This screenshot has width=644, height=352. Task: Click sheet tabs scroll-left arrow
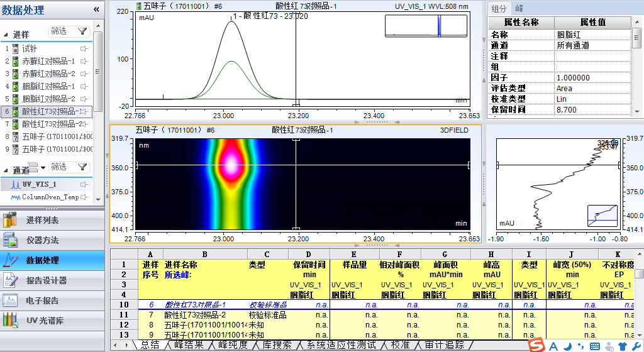tap(116, 346)
